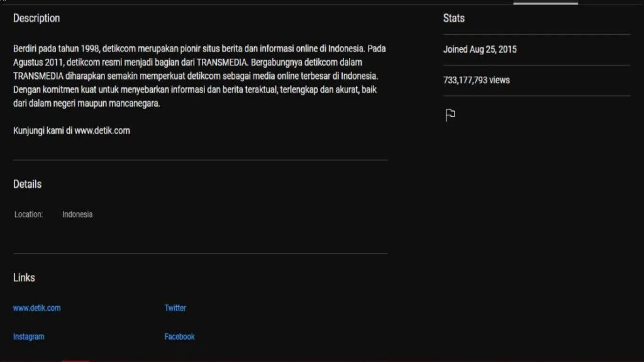Click description line starting 'Berdiri pada tahun 1998'
The image size is (644, 362).
click(199, 49)
